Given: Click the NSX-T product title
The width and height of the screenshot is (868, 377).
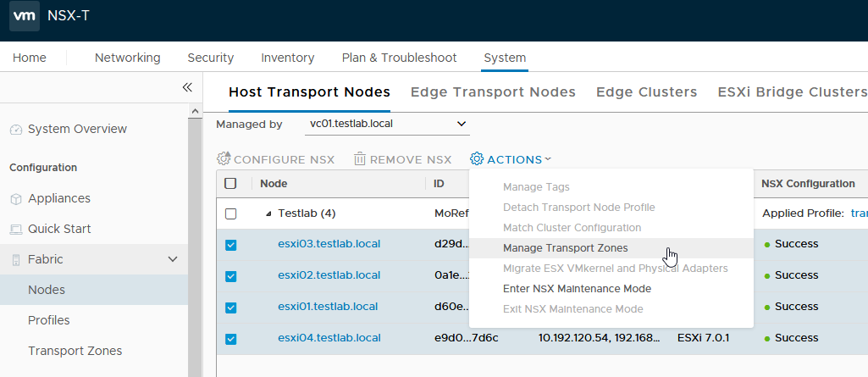Looking at the screenshot, I should click(68, 16).
